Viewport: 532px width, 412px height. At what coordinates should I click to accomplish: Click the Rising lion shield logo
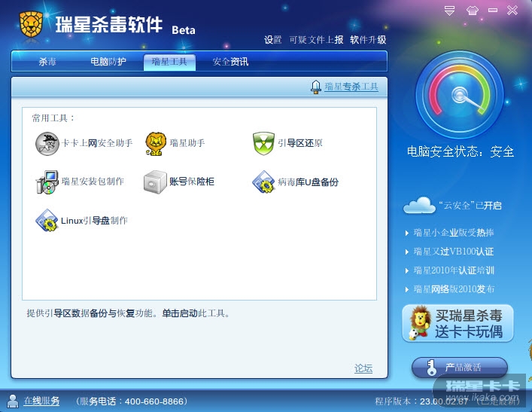point(31,24)
